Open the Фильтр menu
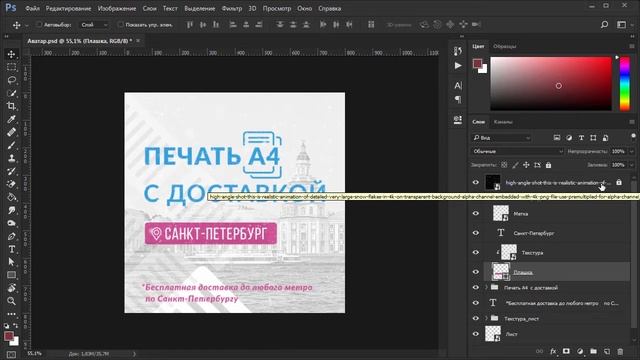640x360 pixels. [232, 8]
